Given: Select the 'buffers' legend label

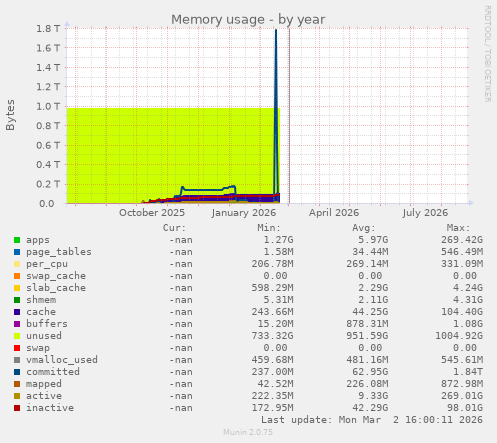Looking at the screenshot, I should click(47, 324).
